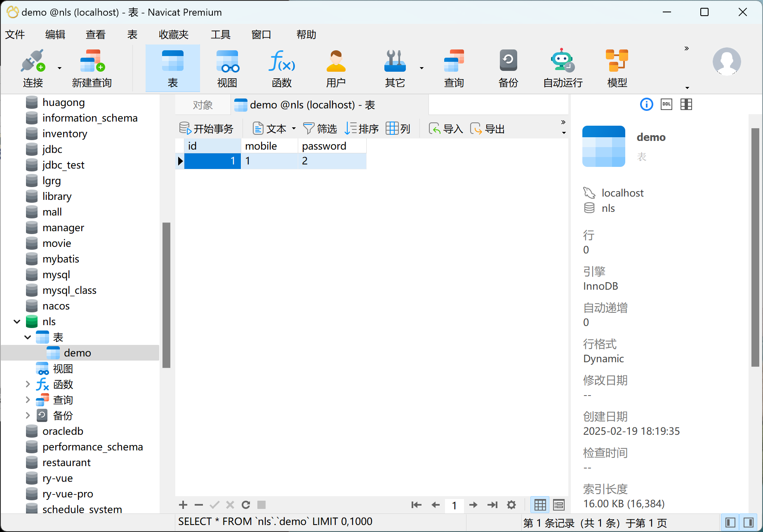Click the 列 columns button
Image resolution: width=763 pixels, height=532 pixels.
tap(398, 129)
